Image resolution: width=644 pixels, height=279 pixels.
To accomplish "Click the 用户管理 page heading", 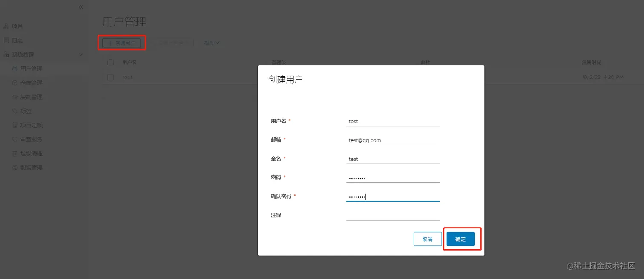I will (x=124, y=22).
